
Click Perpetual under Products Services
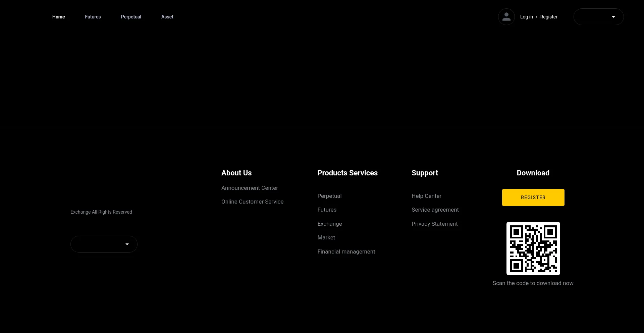click(329, 196)
